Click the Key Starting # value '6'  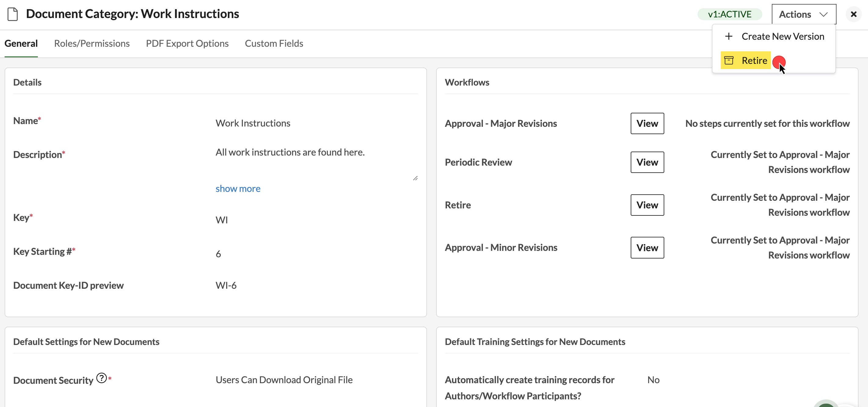tap(218, 254)
